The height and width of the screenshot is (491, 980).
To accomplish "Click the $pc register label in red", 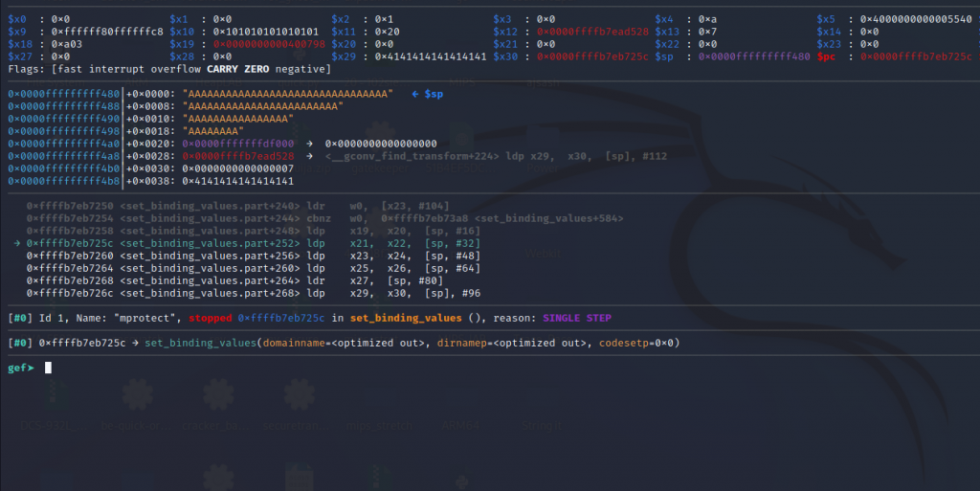I will (829, 56).
